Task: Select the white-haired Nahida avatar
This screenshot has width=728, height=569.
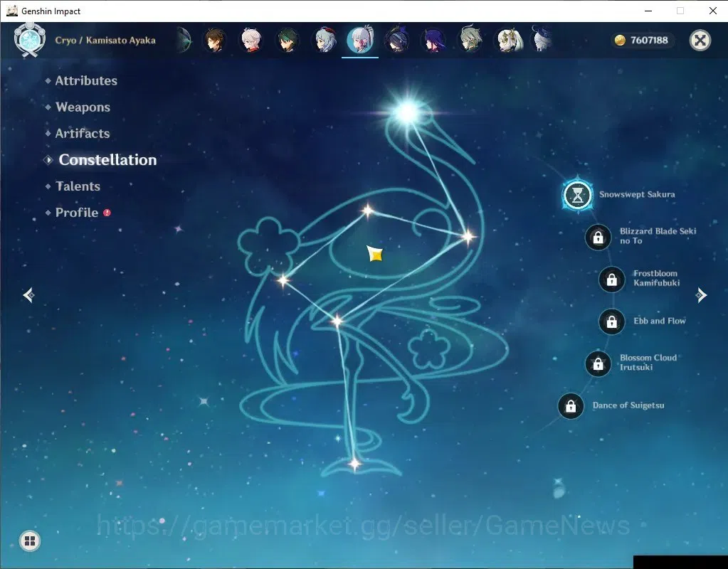Action: click(509, 40)
